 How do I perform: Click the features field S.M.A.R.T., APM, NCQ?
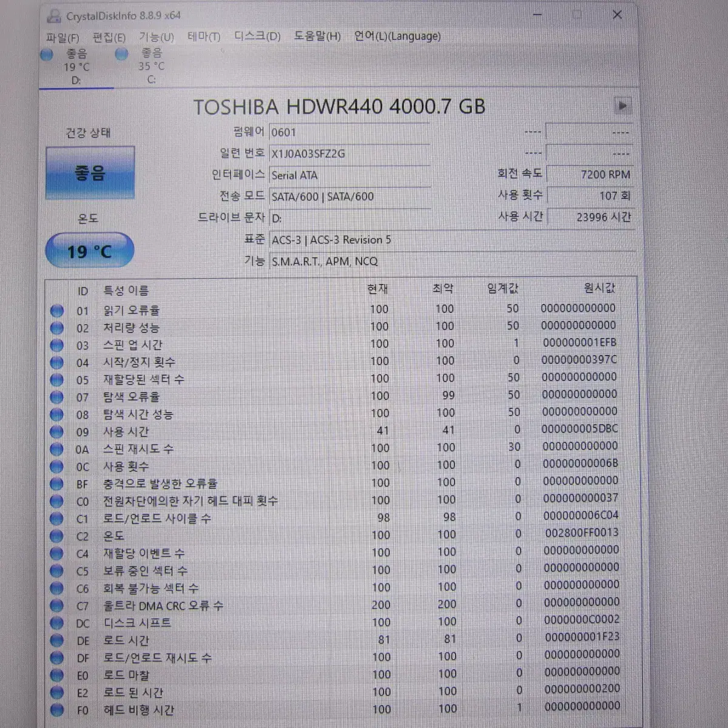pos(452,261)
